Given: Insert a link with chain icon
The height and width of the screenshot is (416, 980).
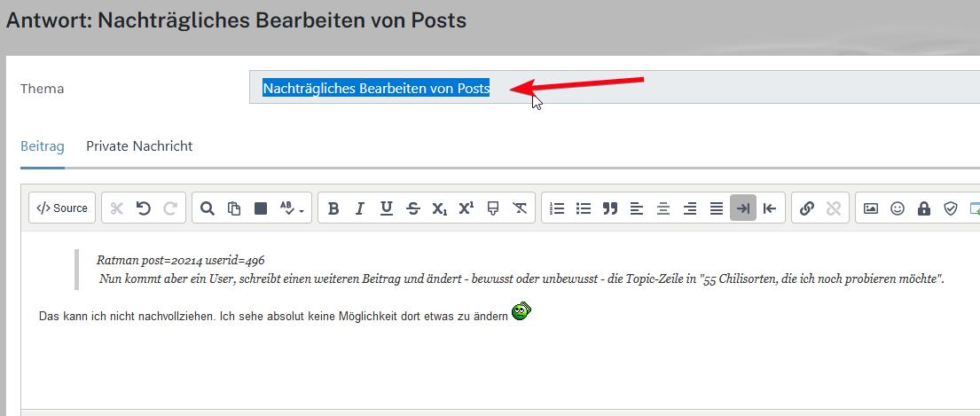Looking at the screenshot, I should pos(807,208).
